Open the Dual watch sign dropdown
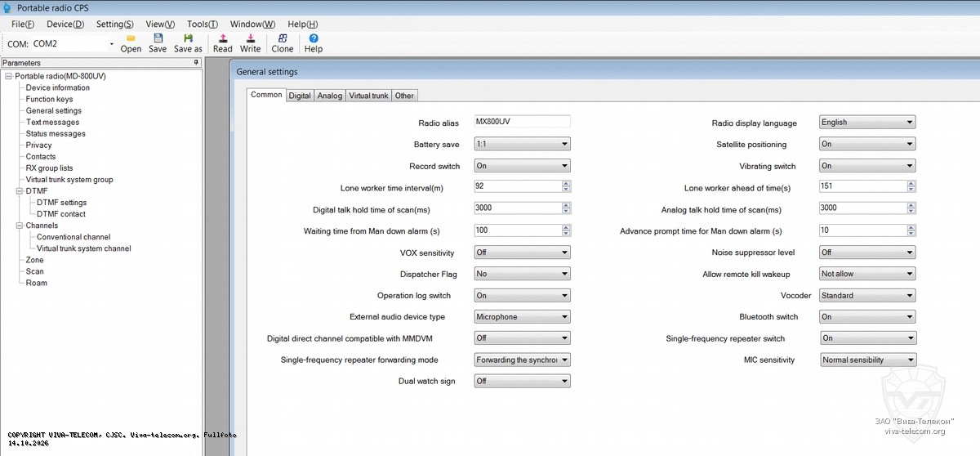 [x=522, y=381]
